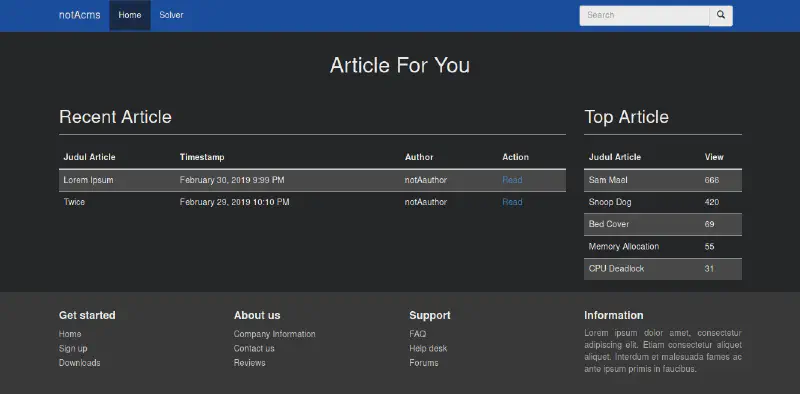Click notAauthor in the Twice row
800x394 pixels.
pyautogui.click(x=426, y=202)
